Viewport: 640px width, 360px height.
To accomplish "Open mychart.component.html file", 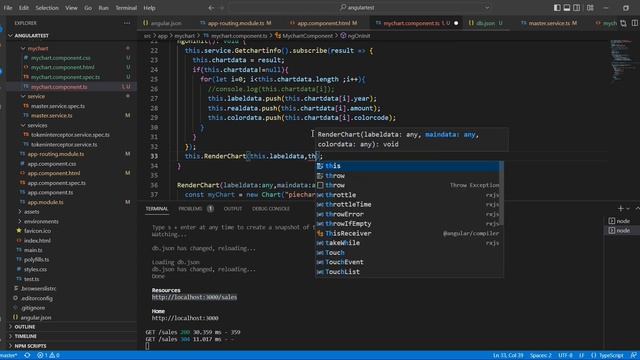I will coord(62,67).
